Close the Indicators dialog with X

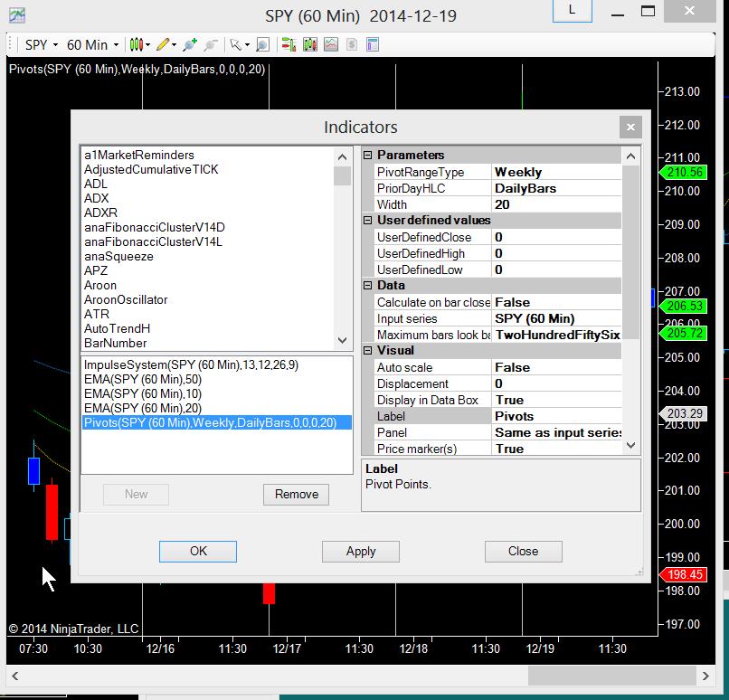pos(630,127)
